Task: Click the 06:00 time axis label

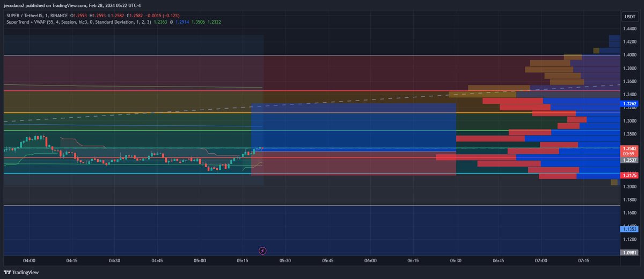Action: [370, 261]
